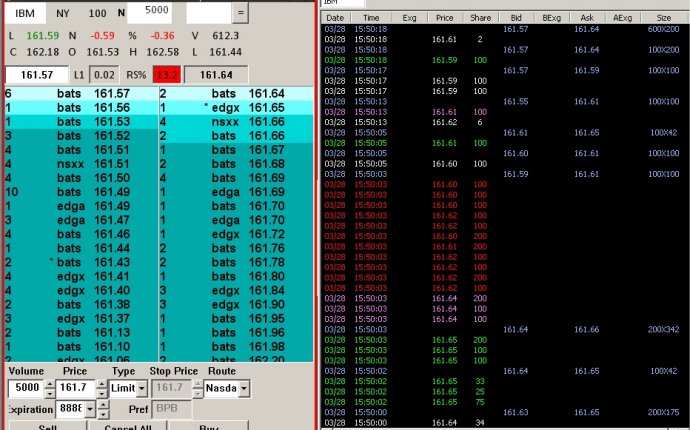Select bid row bats 161.49 size 10
The height and width of the screenshot is (430, 690).
pos(81,192)
